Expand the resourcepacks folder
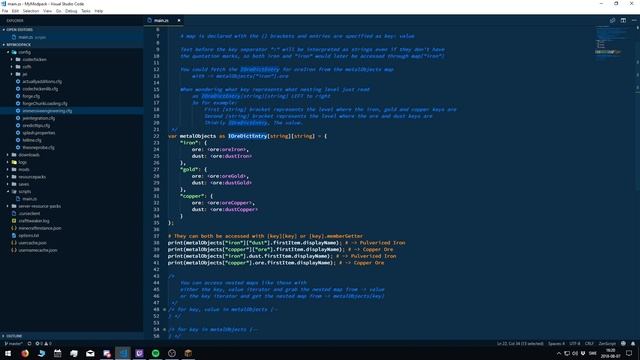The height and width of the screenshot is (360, 640). point(32,177)
